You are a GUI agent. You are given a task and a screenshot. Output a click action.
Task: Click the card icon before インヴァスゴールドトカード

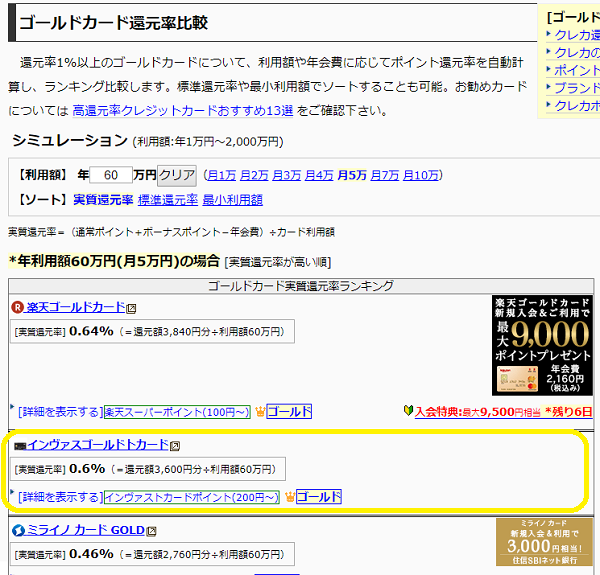[20, 446]
